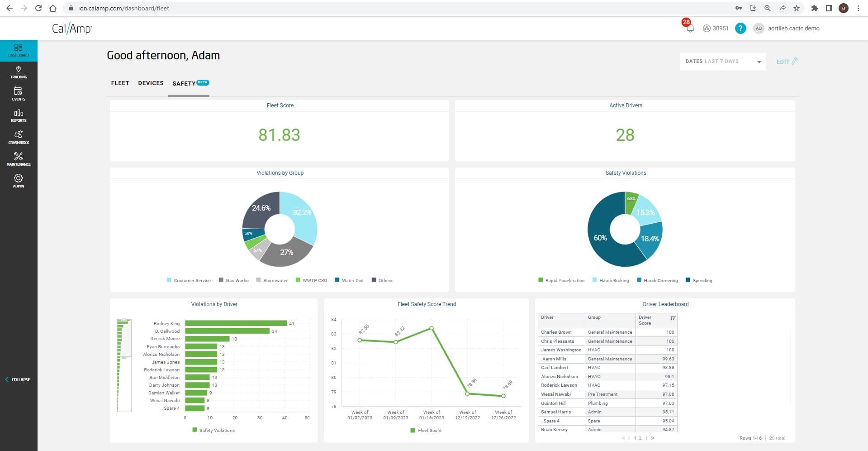Toggle Gas Works legend in Violations by Group
The height and width of the screenshot is (451, 868).
point(233,280)
